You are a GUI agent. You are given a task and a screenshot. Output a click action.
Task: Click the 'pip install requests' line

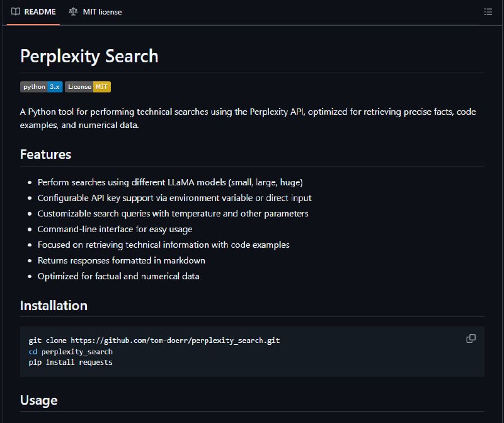[x=71, y=362]
